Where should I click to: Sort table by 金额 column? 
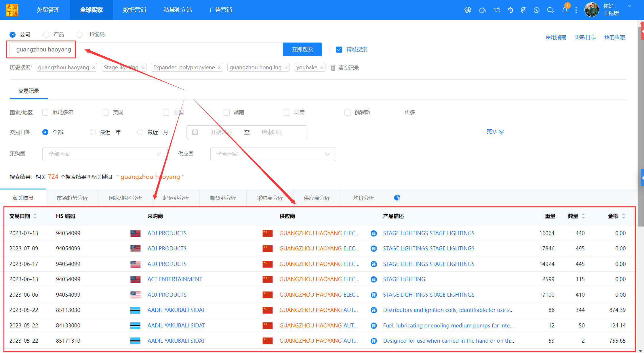tap(624, 216)
